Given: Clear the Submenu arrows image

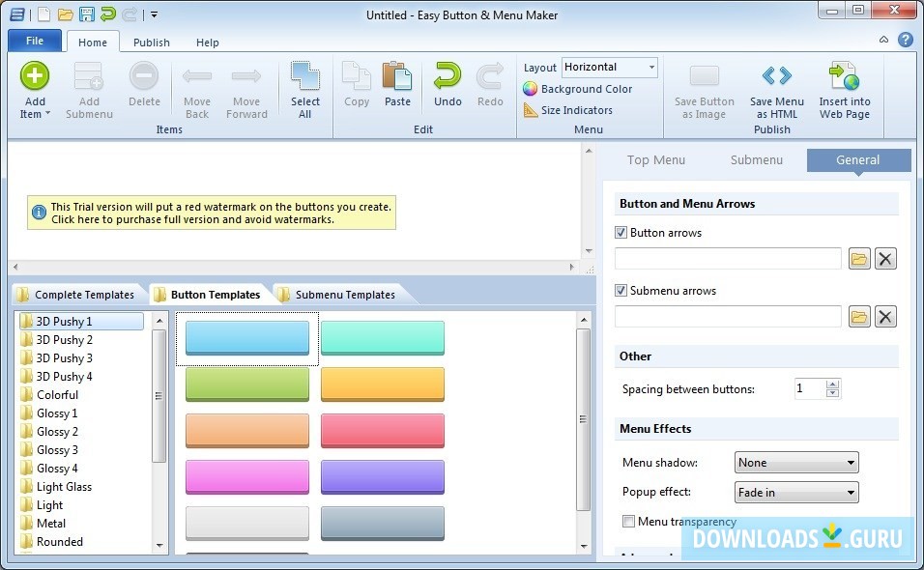Looking at the screenshot, I should tap(885, 317).
